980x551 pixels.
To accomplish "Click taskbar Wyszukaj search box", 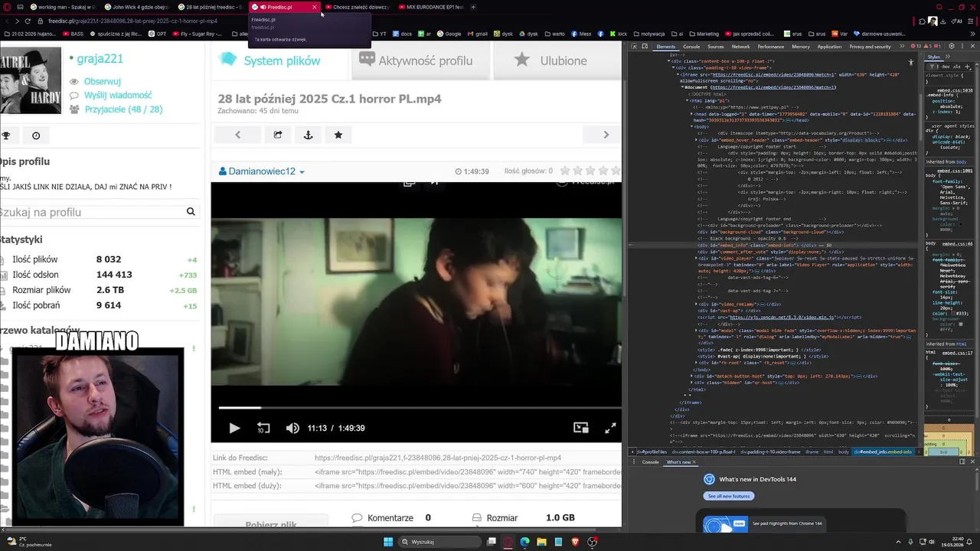I will (440, 542).
